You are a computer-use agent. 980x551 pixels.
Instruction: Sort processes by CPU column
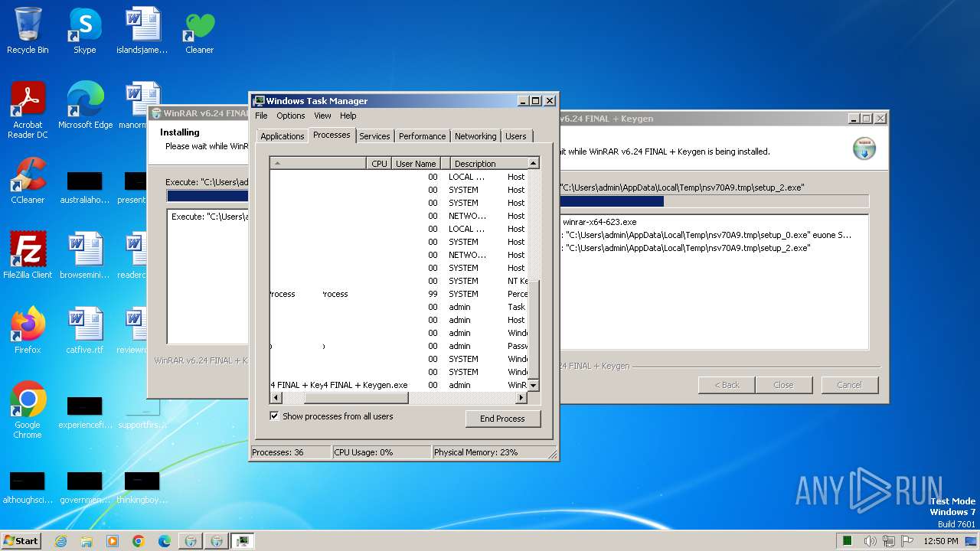[379, 163]
